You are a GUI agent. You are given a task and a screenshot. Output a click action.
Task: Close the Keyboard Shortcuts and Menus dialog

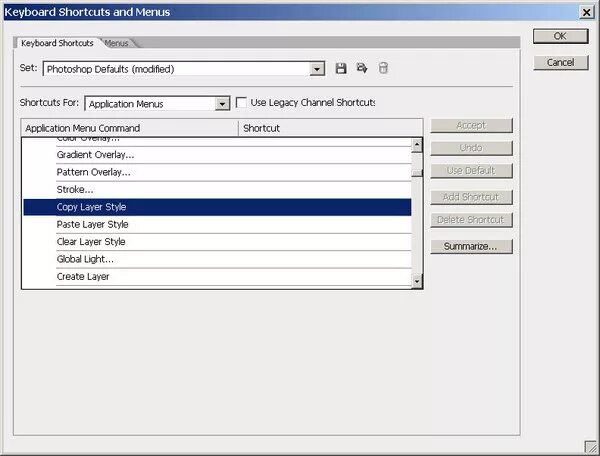586,12
